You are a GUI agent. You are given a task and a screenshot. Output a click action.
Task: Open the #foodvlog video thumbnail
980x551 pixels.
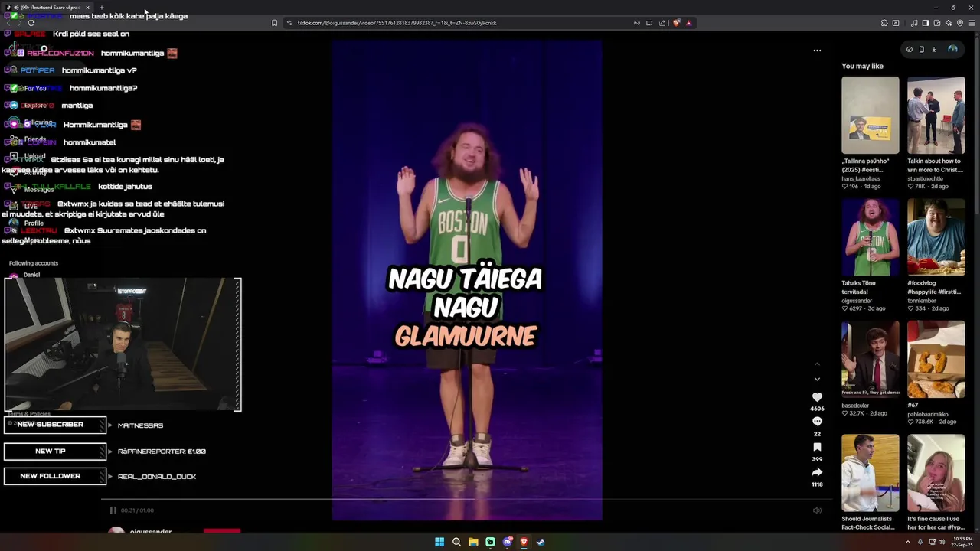936,237
